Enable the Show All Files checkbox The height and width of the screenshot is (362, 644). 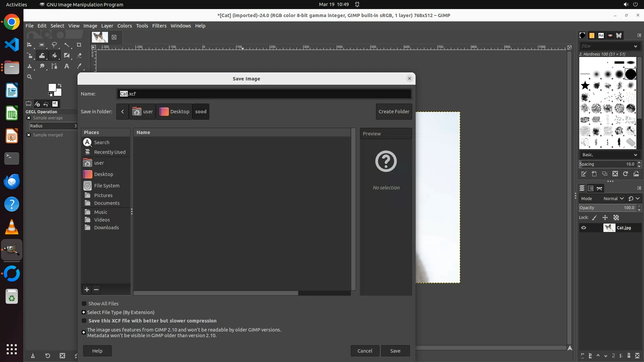click(84, 304)
